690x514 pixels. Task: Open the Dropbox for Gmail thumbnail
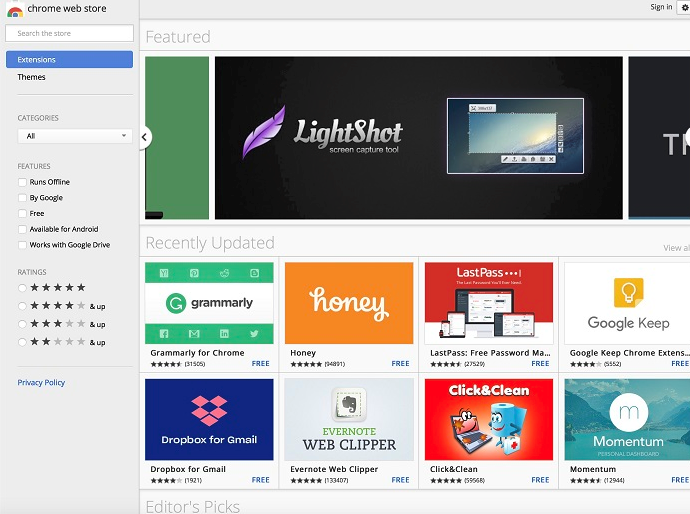[209, 419]
